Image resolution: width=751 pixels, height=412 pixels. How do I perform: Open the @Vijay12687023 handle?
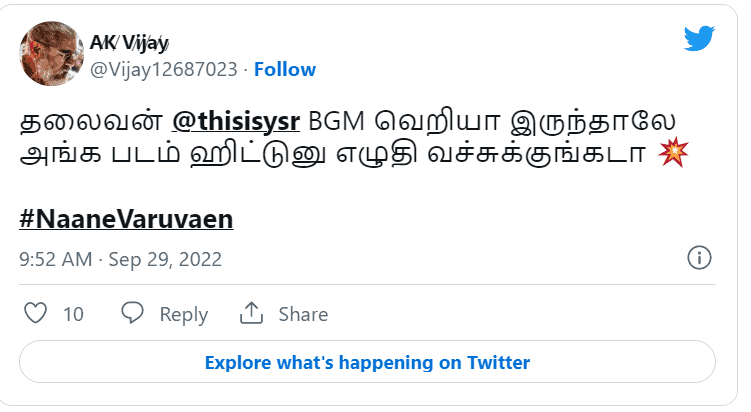(x=164, y=69)
